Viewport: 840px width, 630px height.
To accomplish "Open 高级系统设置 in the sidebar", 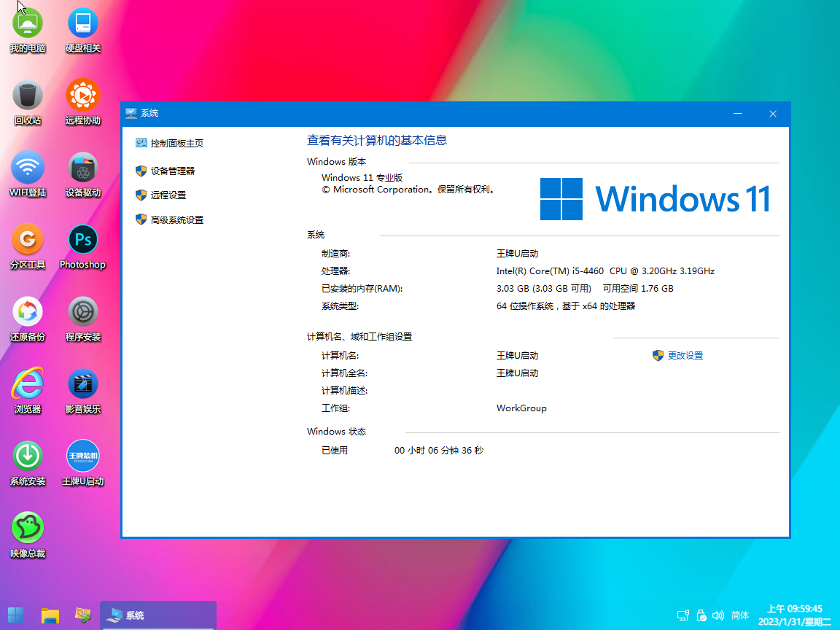I will (x=169, y=219).
